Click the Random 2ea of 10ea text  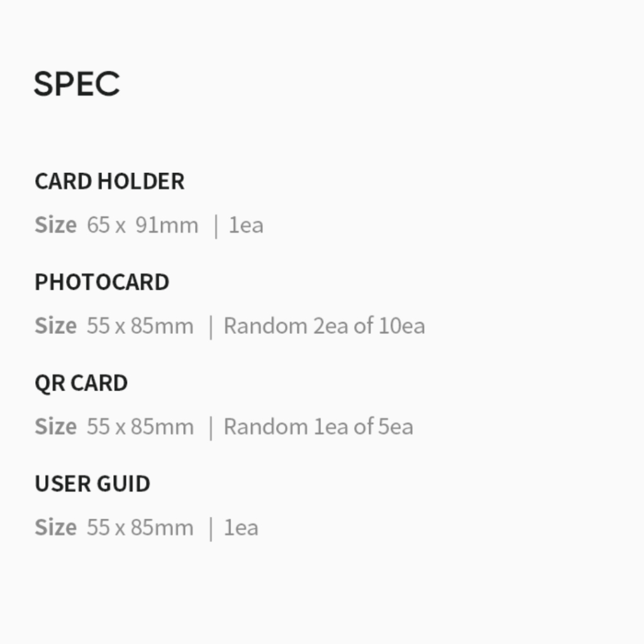(324, 326)
